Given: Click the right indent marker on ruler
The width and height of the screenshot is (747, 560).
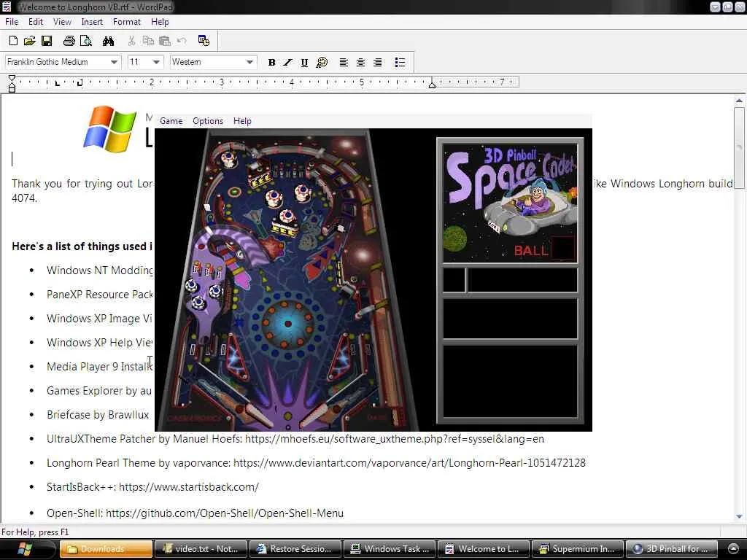Looking at the screenshot, I should click(x=432, y=85).
